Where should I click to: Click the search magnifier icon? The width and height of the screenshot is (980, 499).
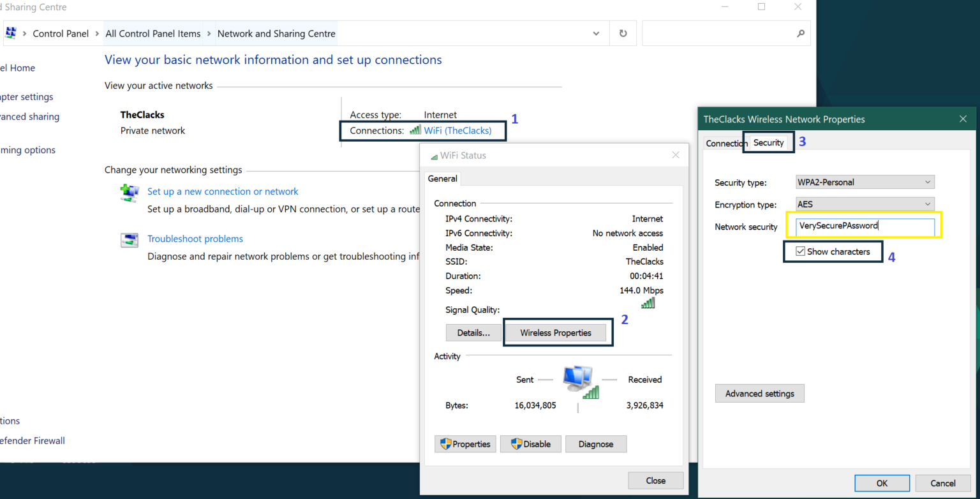[x=801, y=33]
